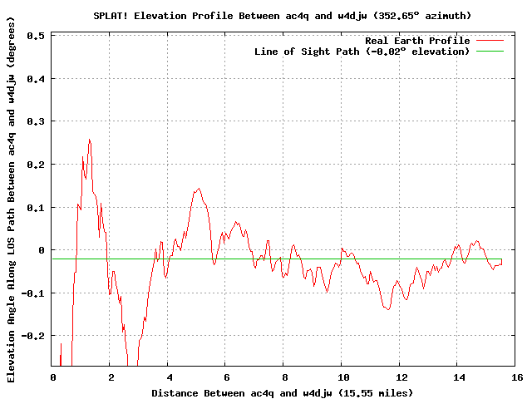Click the green legend line sample
This screenshot has height=399, width=532.
click(x=490, y=52)
